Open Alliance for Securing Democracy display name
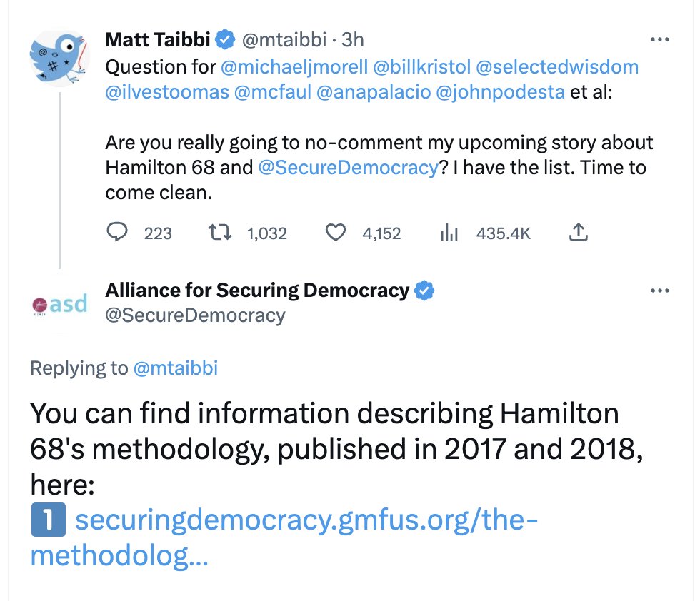 point(257,291)
